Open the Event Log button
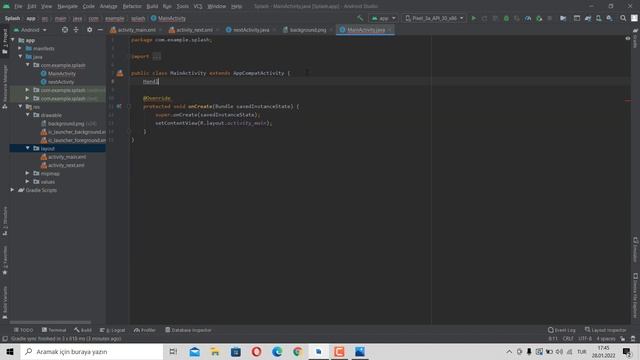Viewport: 640px width, 360px height. pos(562,330)
